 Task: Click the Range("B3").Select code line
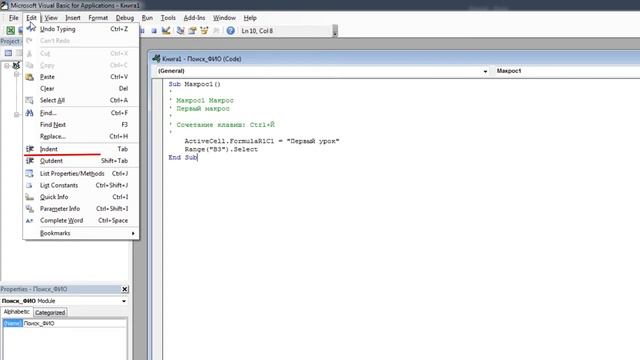[221, 149]
